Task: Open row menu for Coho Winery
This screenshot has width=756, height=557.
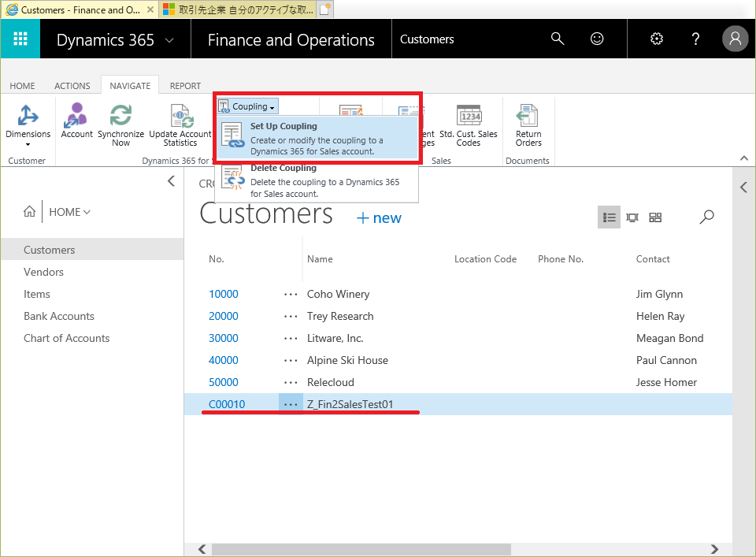Action: (x=291, y=294)
